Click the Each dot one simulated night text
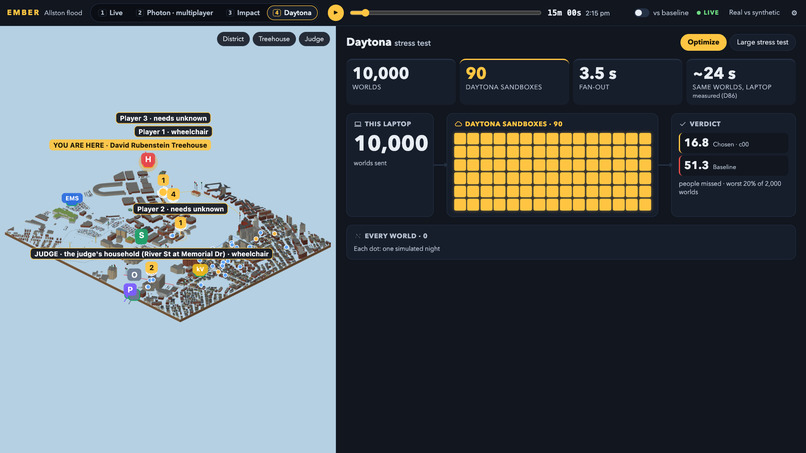Viewport: 806px width, 453px height. [x=397, y=249]
